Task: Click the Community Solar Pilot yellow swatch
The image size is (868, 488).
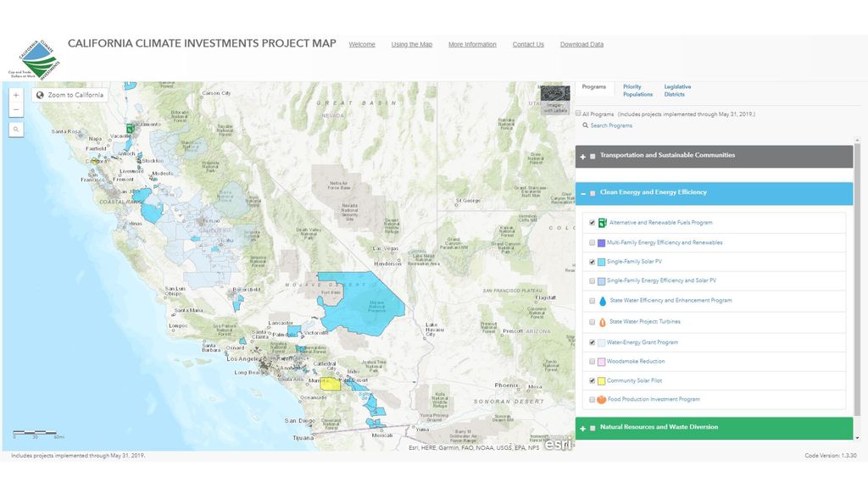Action: (x=601, y=381)
